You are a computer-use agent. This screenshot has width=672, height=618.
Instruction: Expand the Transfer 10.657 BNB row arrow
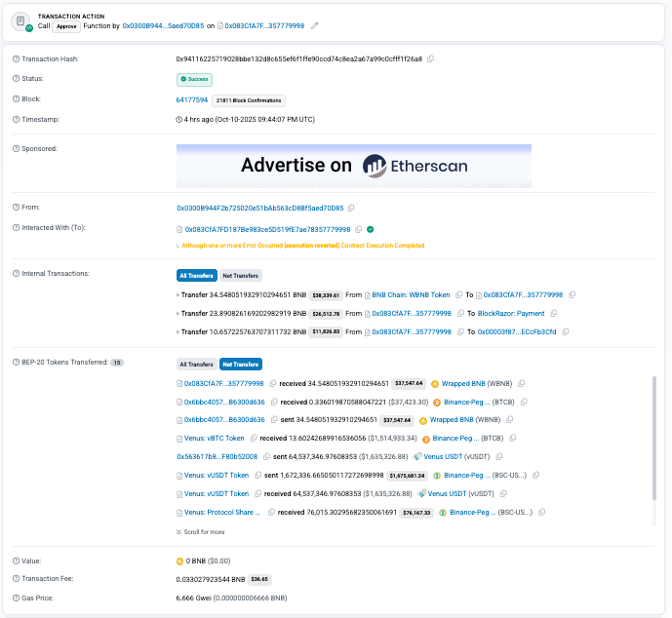click(x=178, y=331)
